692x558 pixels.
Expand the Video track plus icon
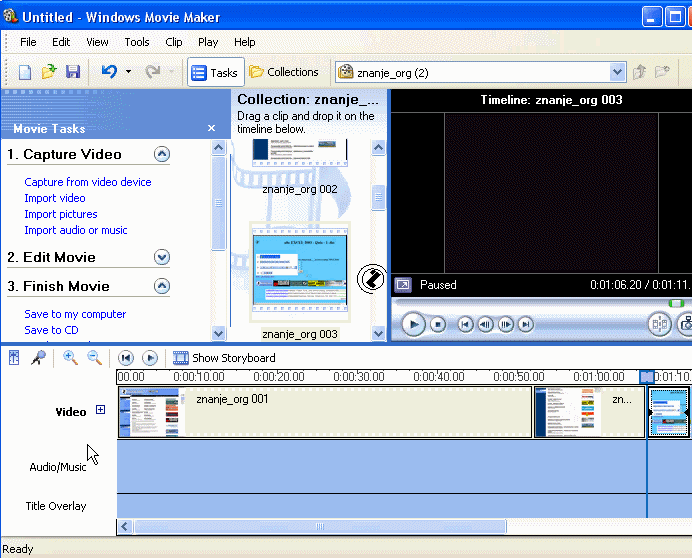click(101, 410)
